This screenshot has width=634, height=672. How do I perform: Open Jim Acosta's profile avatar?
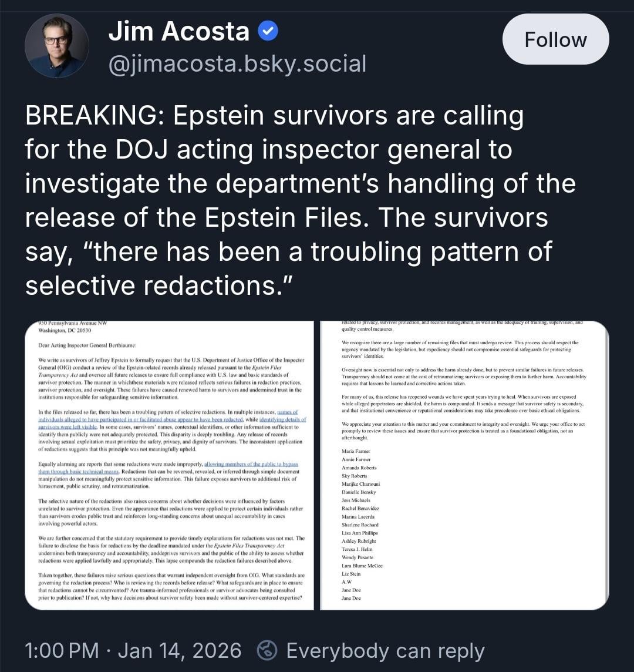(x=56, y=46)
